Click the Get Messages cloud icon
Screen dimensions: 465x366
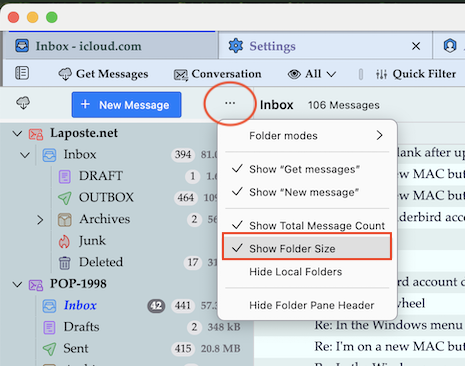point(65,74)
